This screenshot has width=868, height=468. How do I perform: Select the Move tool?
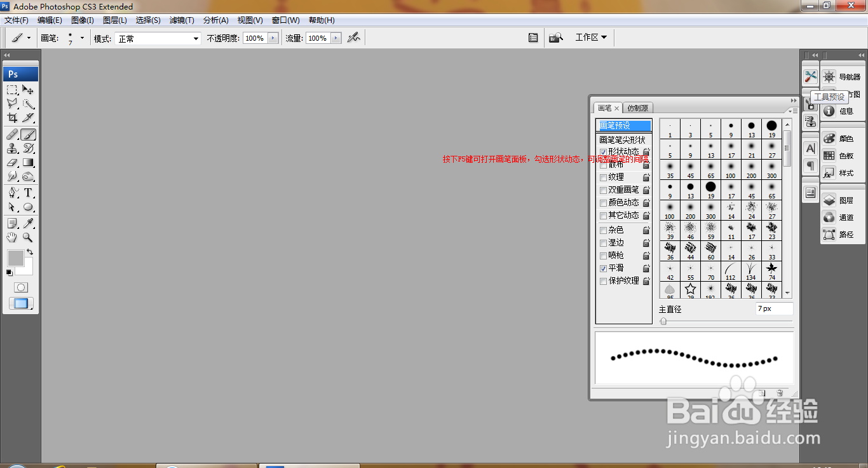click(28, 90)
